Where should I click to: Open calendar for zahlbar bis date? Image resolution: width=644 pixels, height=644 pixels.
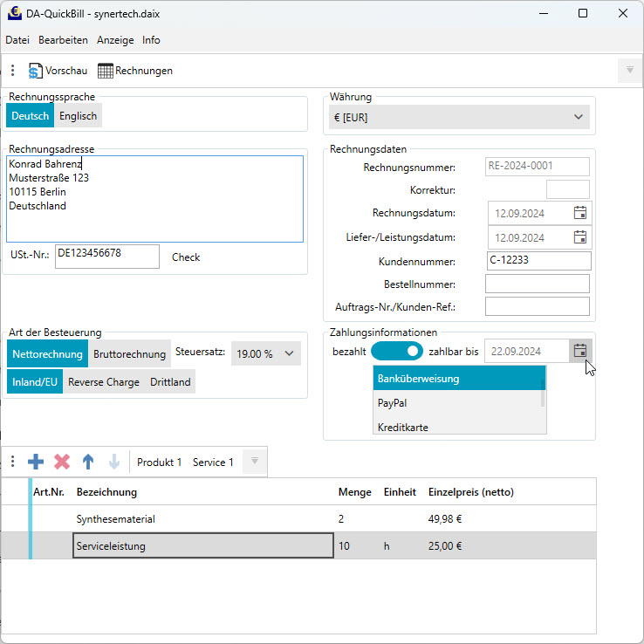pos(580,351)
